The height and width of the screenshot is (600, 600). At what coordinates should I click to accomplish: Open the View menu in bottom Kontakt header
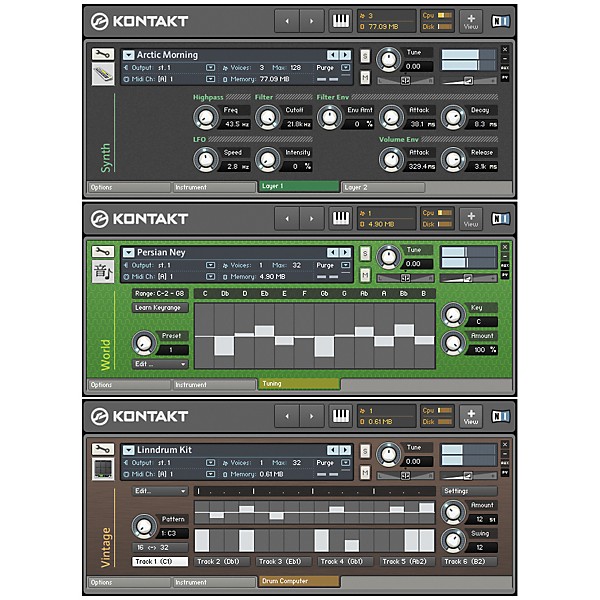click(471, 416)
